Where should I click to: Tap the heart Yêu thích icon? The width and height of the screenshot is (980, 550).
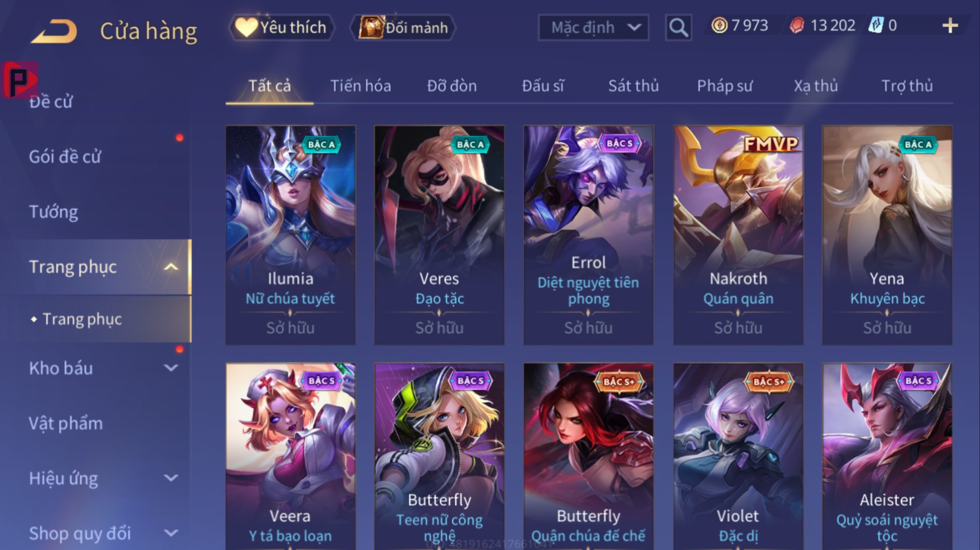(246, 27)
